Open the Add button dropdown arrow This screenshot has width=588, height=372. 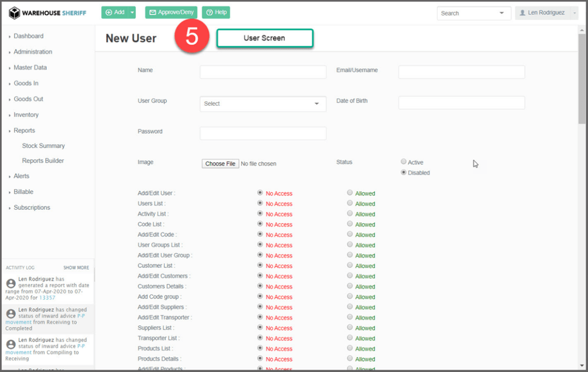click(133, 12)
